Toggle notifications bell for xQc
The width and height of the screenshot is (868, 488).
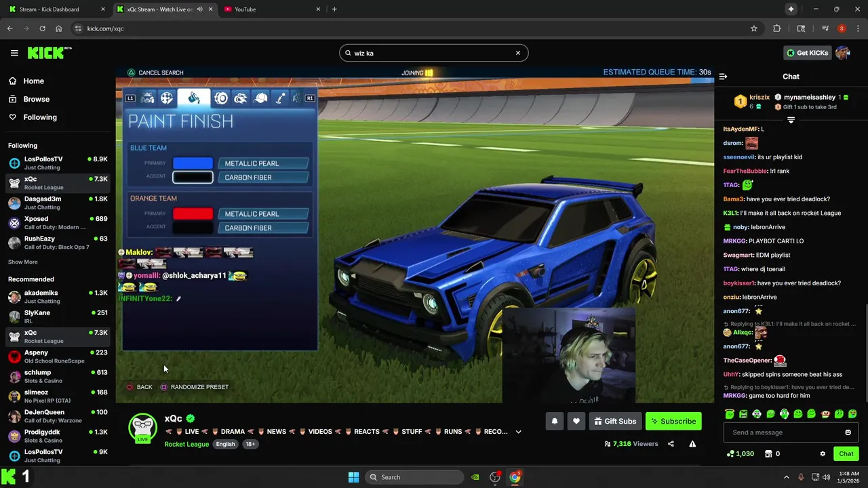554,421
